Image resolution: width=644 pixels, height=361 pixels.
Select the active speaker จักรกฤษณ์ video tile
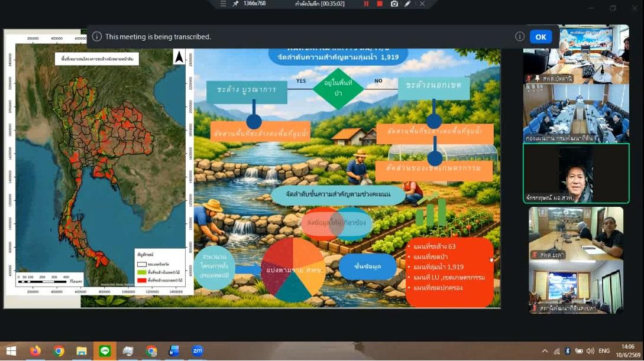[576, 173]
